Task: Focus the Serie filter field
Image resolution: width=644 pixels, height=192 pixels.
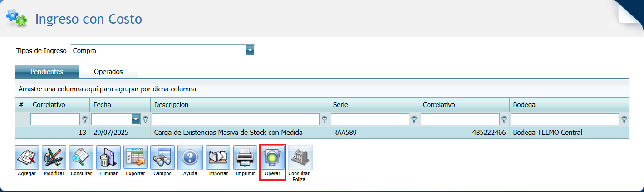Action: click(x=370, y=119)
